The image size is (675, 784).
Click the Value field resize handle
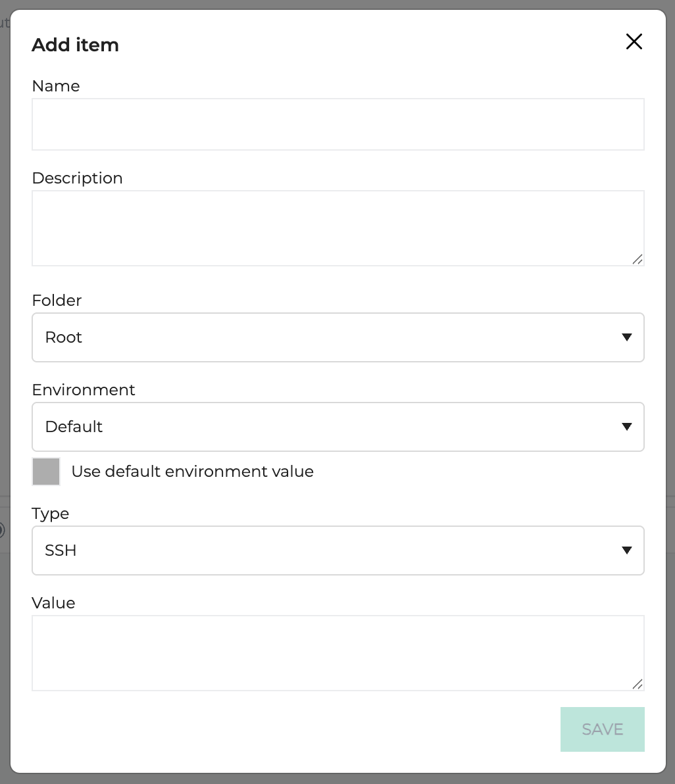(x=637, y=685)
